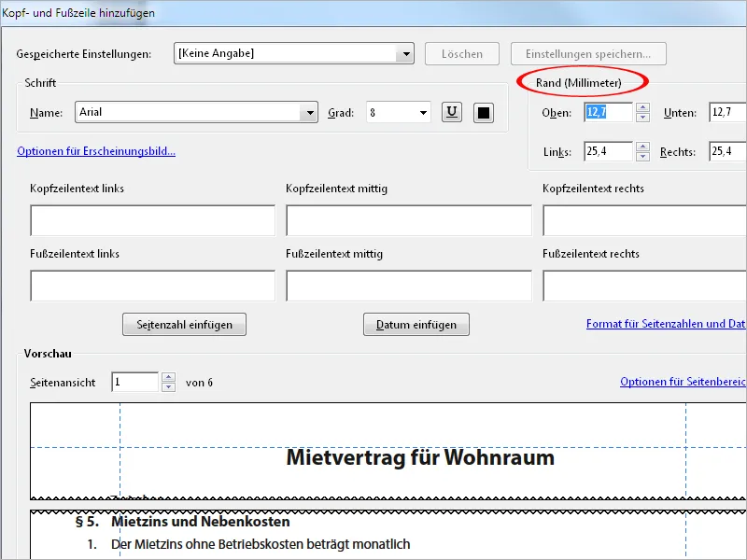Decrease the Links margin value

pos(642,156)
